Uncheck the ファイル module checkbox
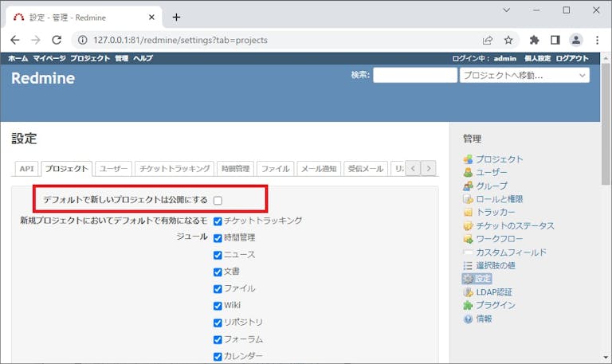The image size is (612, 364). point(218,288)
